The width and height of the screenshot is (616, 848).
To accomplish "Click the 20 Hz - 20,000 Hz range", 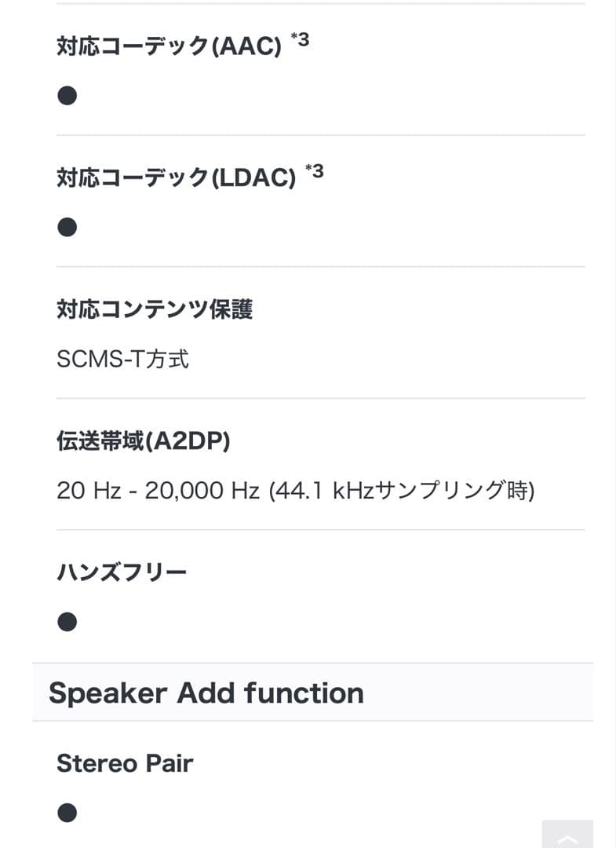I will click(x=158, y=492).
